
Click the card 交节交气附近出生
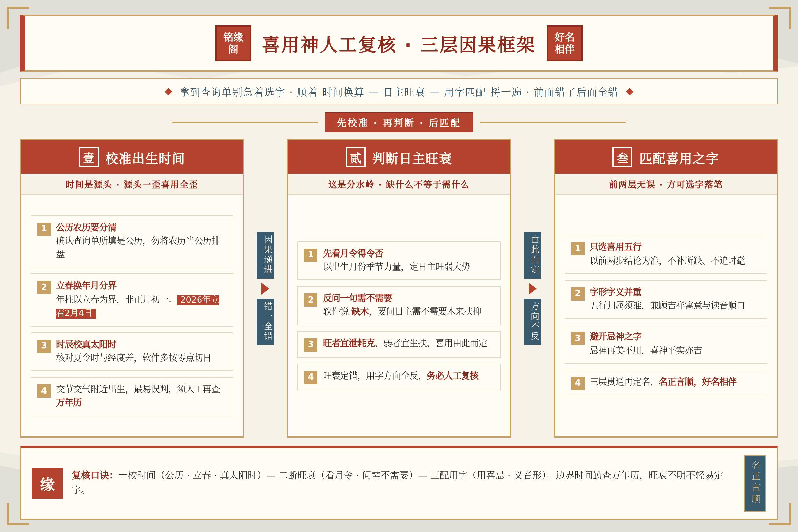[x=132, y=397]
